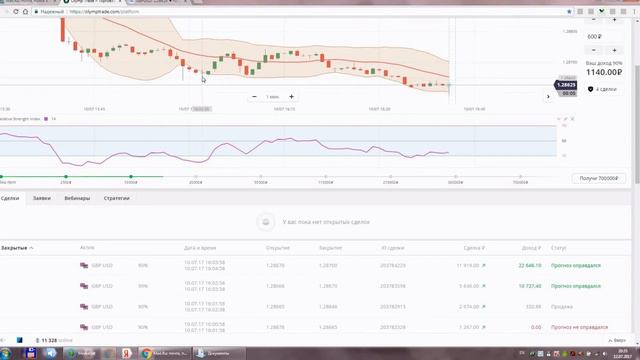The height and width of the screenshot is (360, 640).
Task: Click the second green progress milestone dot
Action: [x=66, y=177]
